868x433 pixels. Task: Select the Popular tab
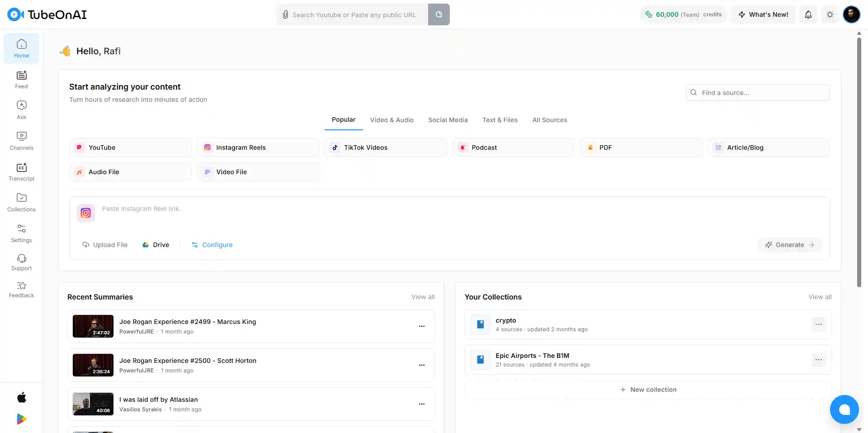pos(344,120)
